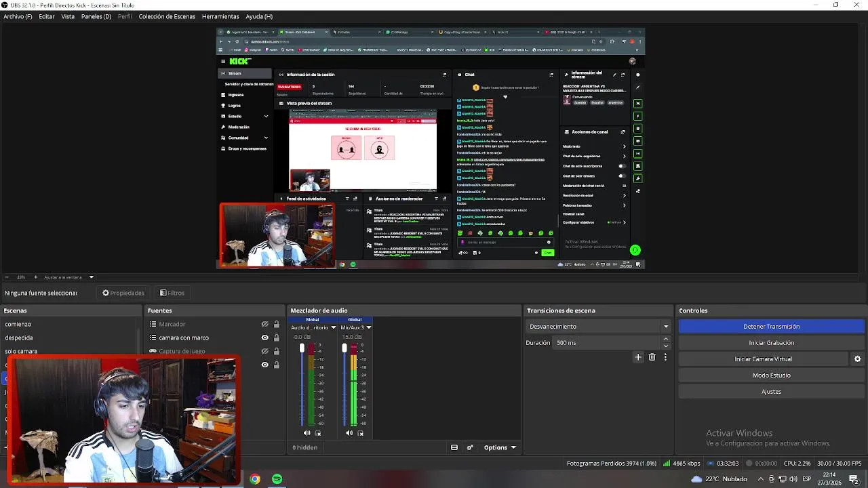Open the Paneles (D) menu

(x=96, y=16)
